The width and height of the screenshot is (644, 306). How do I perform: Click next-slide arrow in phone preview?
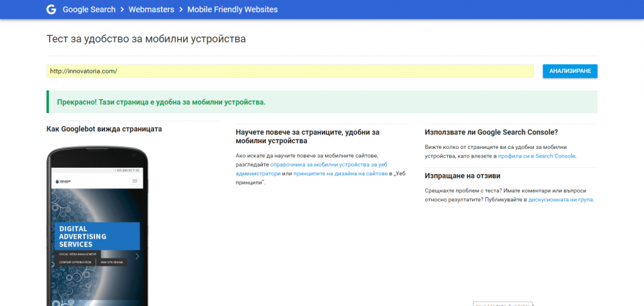[137, 256]
